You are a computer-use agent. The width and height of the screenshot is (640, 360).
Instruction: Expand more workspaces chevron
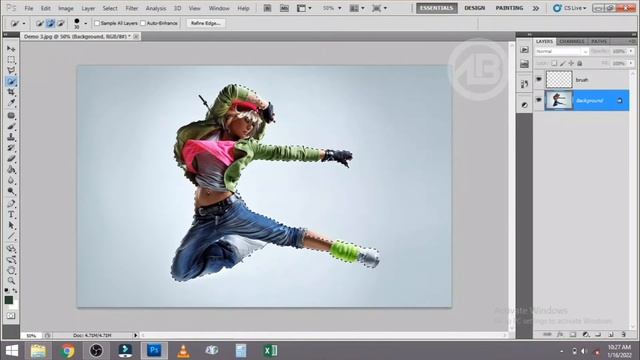536,8
